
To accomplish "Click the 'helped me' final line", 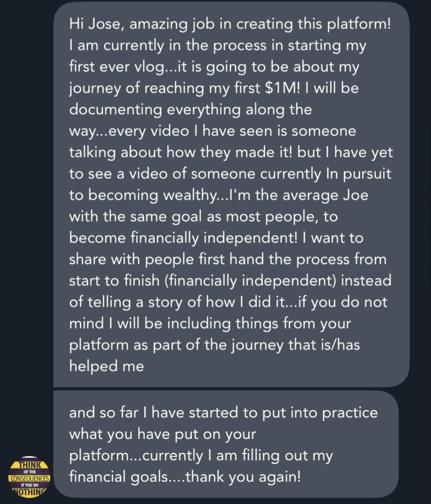I will (107, 367).
